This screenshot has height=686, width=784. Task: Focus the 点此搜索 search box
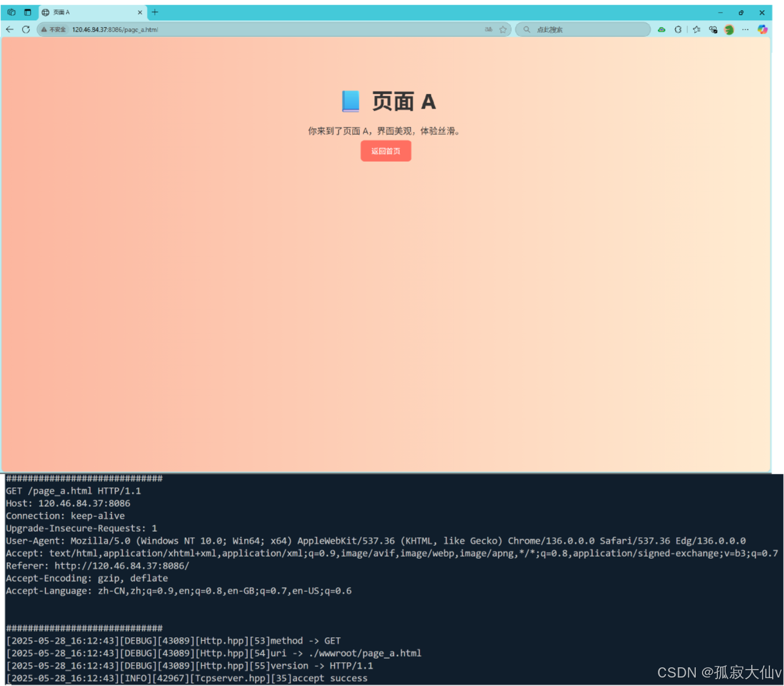[x=583, y=29]
